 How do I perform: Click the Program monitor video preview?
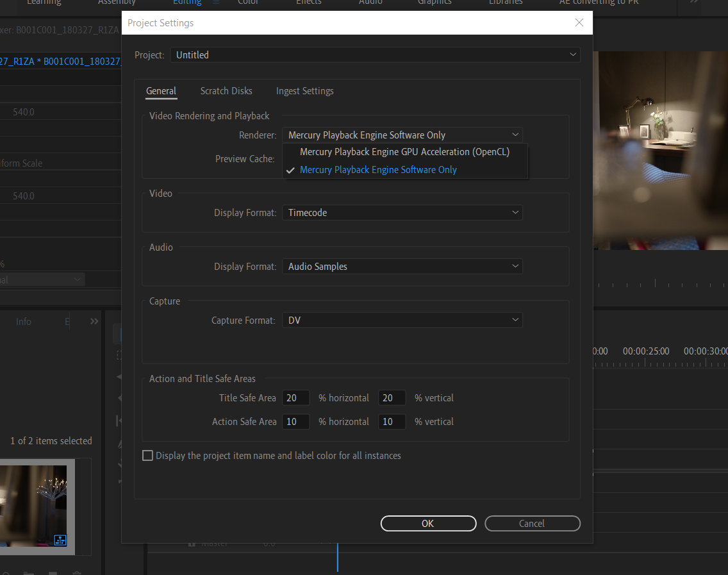pos(660,151)
